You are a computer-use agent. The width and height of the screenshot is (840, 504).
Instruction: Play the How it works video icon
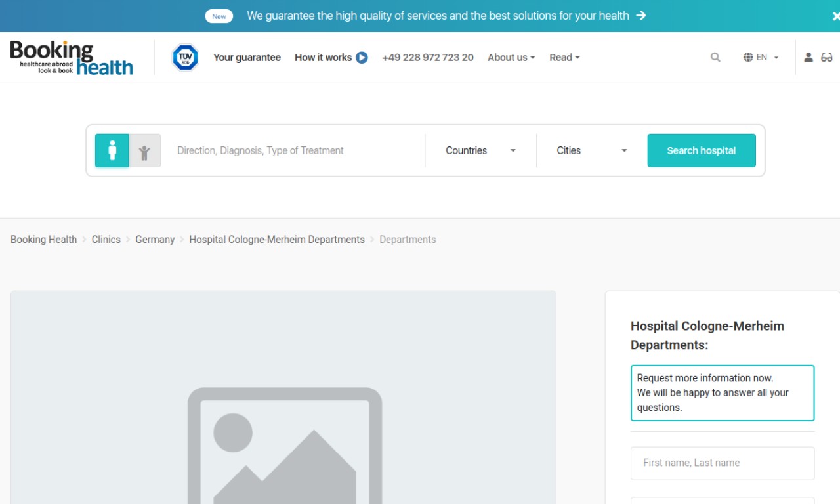point(362,58)
